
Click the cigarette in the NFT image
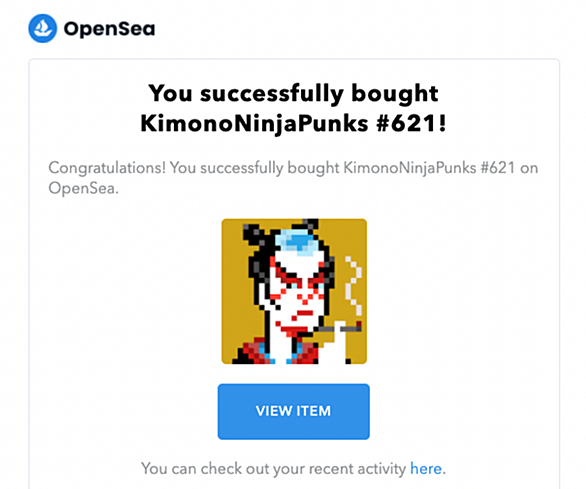tap(341, 329)
